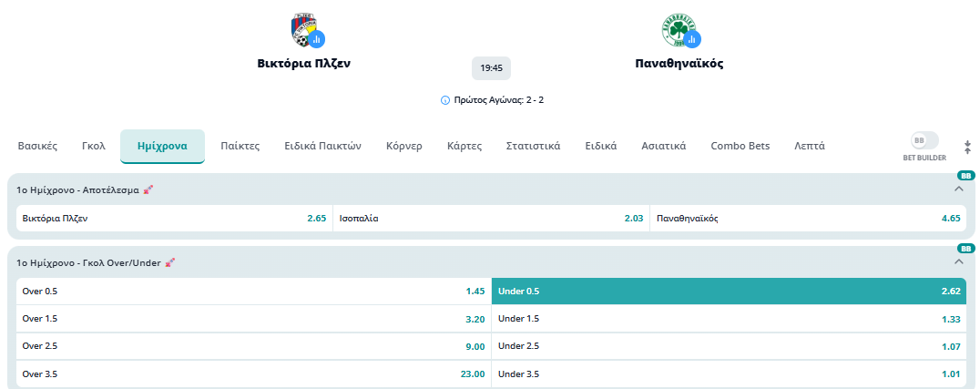Screen dimensions: 980x389
Task: Click the Viktoria Plzen club crest
Action: click(301, 29)
